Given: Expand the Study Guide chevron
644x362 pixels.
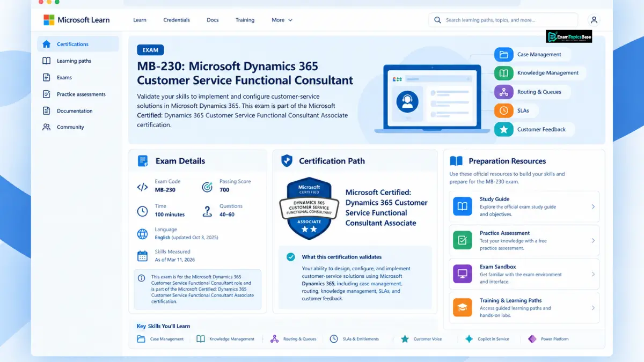Looking at the screenshot, I should (x=593, y=206).
